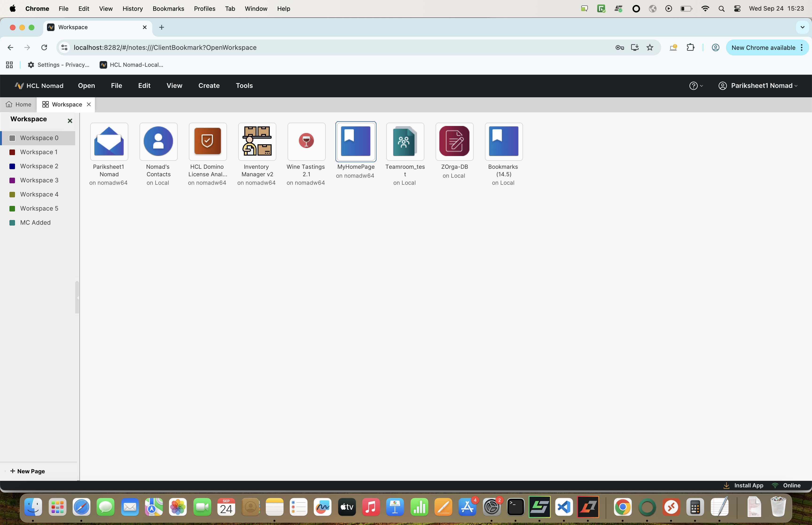Select the MC Added workspace page
Image resolution: width=812 pixels, height=525 pixels.
click(x=35, y=223)
